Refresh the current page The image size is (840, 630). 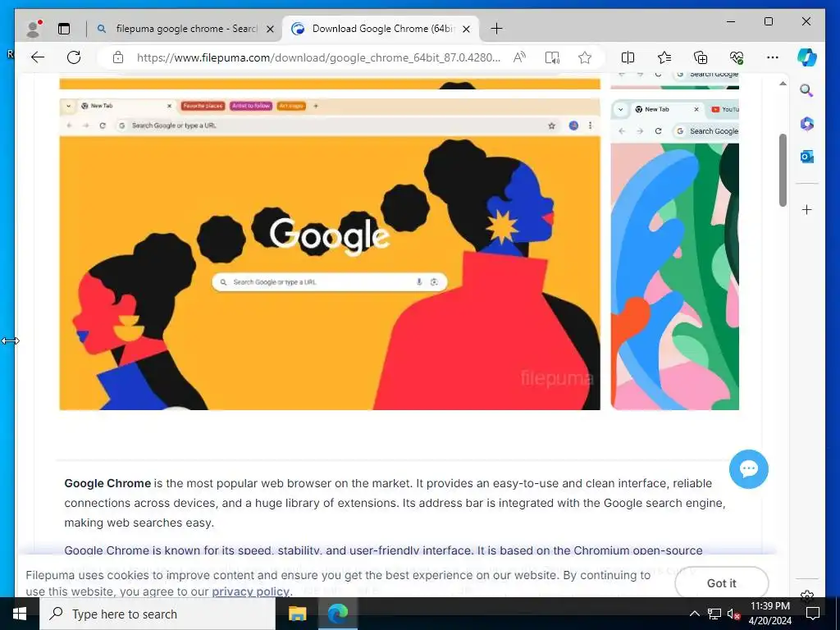pos(74,57)
